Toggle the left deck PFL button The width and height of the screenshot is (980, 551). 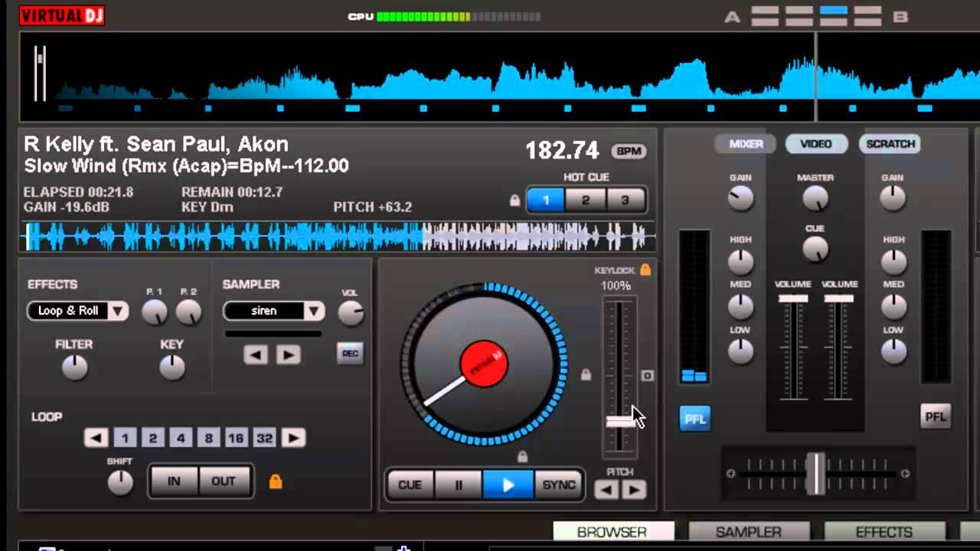click(x=694, y=419)
